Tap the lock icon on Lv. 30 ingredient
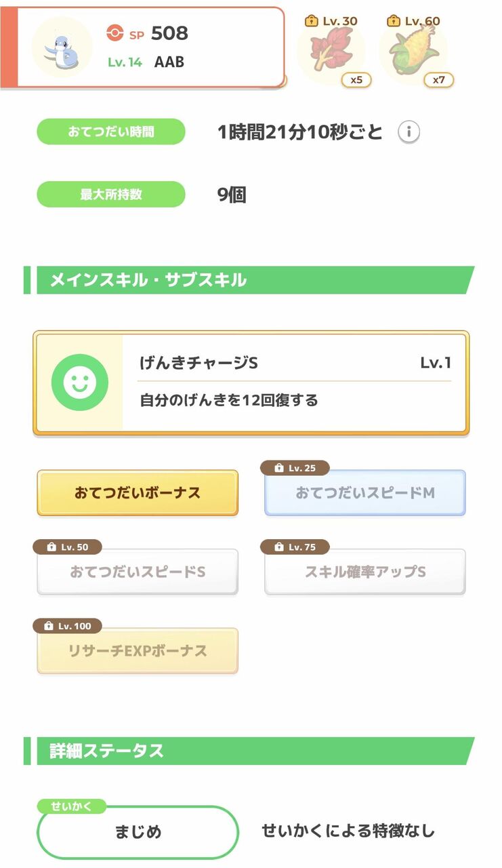Viewport: 502px width, 868px height. click(x=312, y=21)
